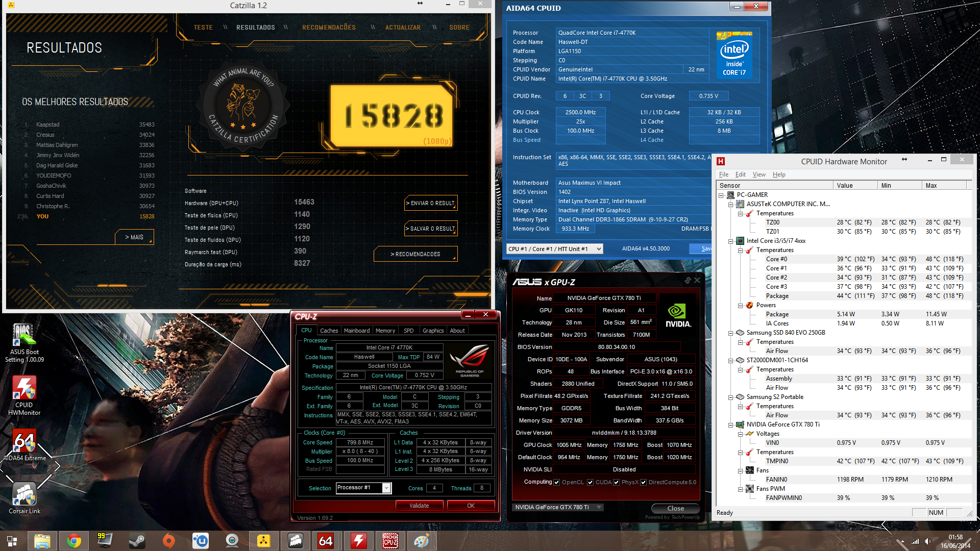Image resolution: width=980 pixels, height=551 pixels.
Task: Open the webcam app taskbar icon
Action: (x=232, y=541)
